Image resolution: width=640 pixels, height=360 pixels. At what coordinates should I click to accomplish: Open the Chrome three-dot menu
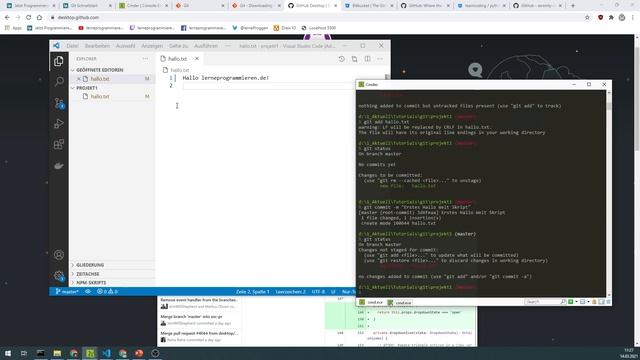[x=633, y=18]
